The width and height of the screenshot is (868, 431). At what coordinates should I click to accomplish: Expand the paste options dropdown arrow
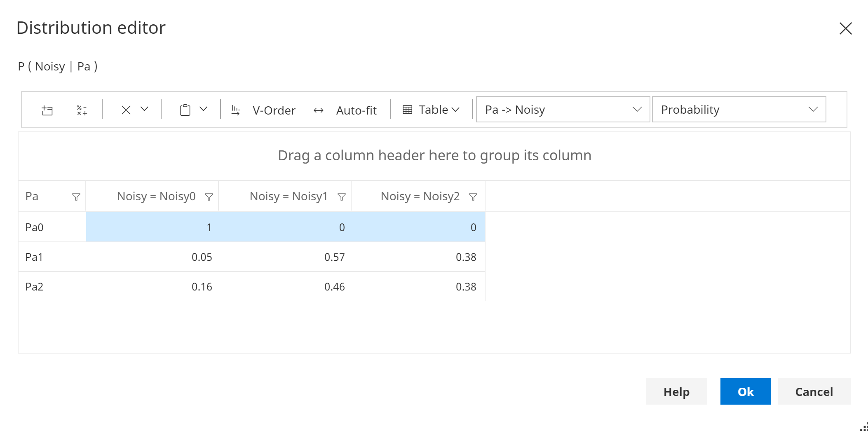coord(203,109)
